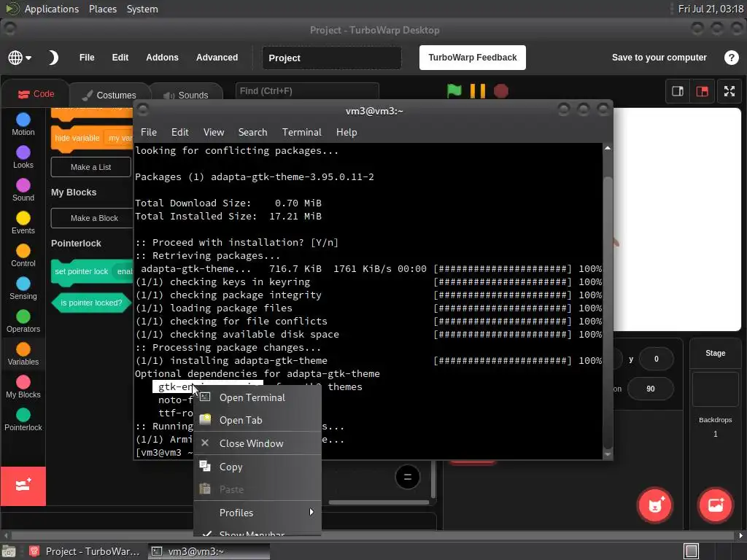
Task: Click the TurboWarp Feedback button
Action: 473,58
